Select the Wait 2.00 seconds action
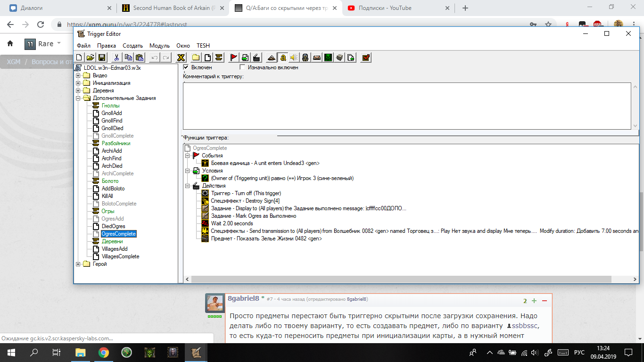The height and width of the screenshot is (362, 644). (x=232, y=223)
